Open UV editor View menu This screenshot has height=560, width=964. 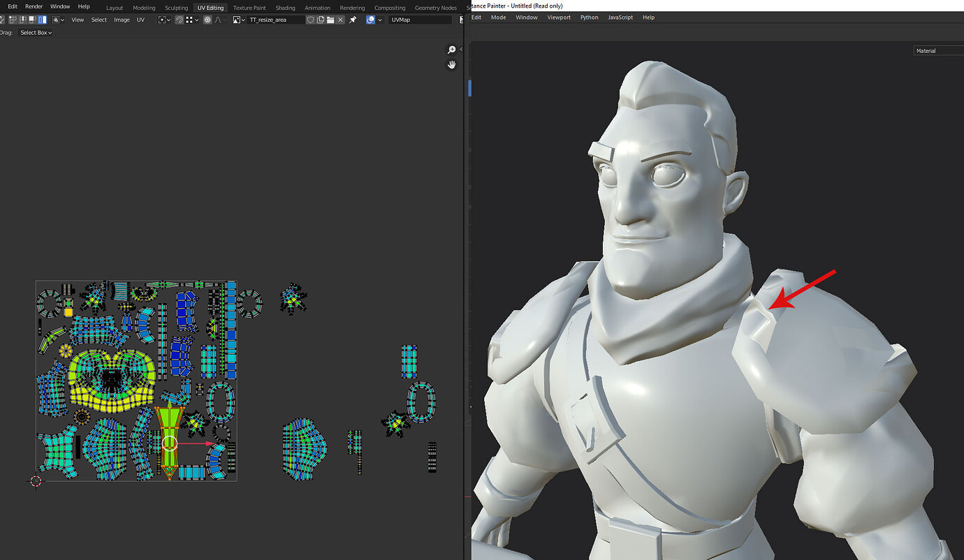point(78,20)
